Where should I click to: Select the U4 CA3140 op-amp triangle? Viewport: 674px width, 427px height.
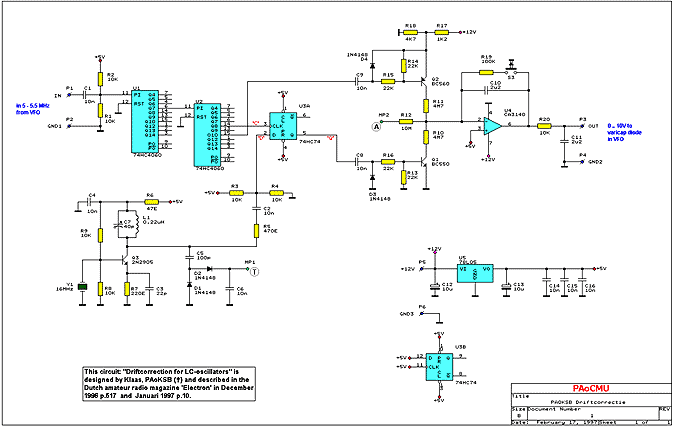(x=492, y=126)
